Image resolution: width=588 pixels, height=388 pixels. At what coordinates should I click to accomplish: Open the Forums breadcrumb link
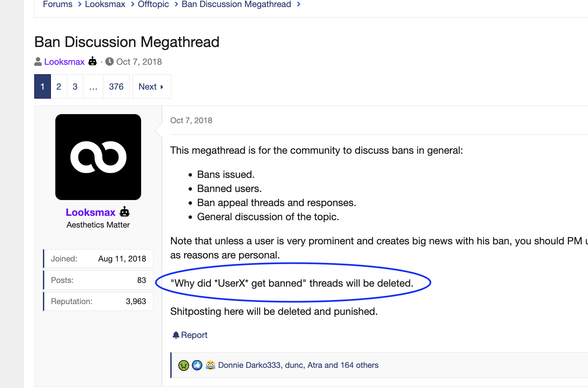[x=57, y=4]
